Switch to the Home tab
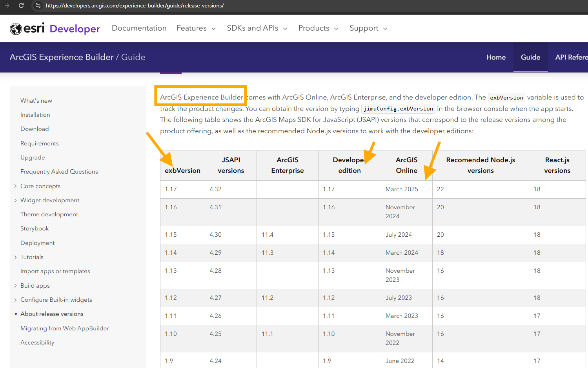This screenshot has width=588, height=368. click(496, 57)
